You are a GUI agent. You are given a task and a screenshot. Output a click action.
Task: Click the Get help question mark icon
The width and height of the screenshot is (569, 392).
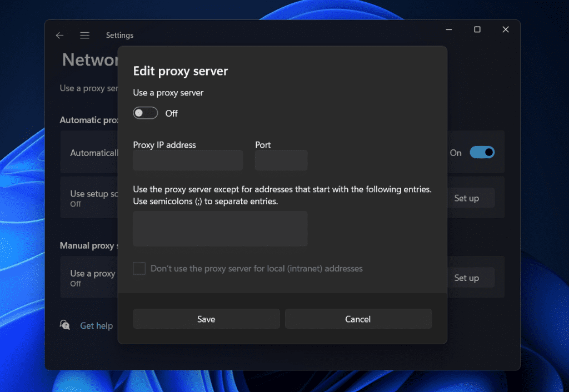[x=65, y=325]
